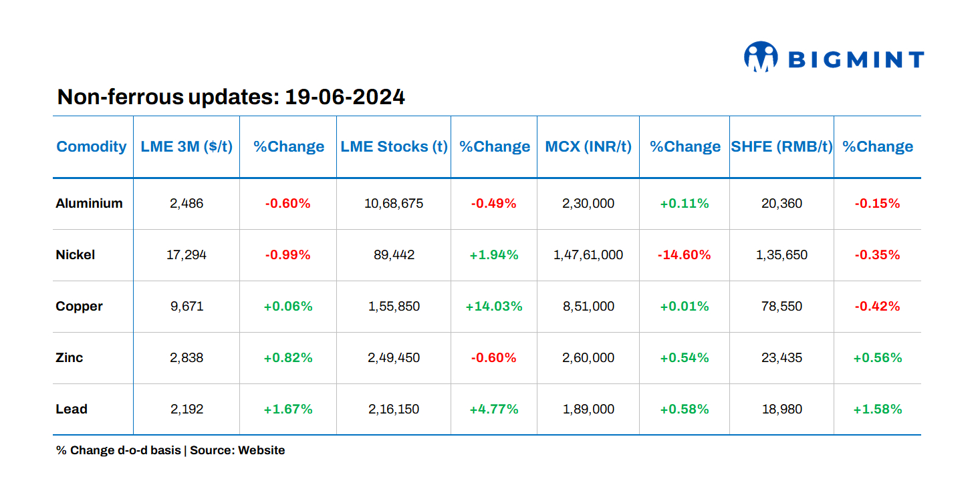Click Nickel MCX change value -14.60%

click(x=684, y=255)
